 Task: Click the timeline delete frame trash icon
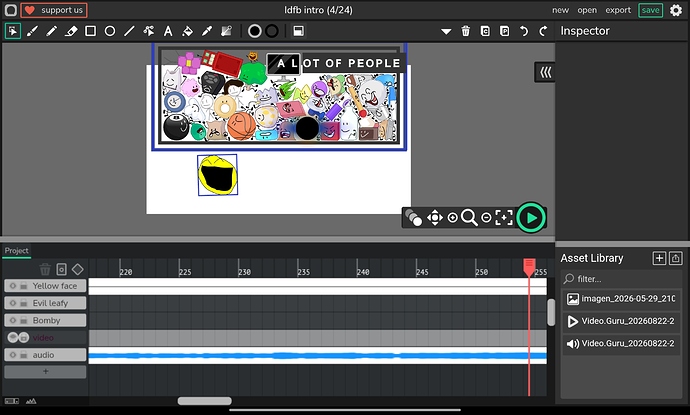tap(45, 269)
